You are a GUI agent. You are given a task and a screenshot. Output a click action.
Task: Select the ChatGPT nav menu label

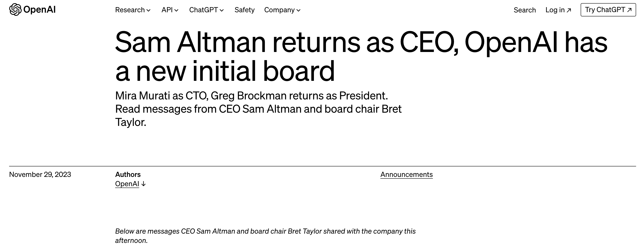click(x=203, y=10)
